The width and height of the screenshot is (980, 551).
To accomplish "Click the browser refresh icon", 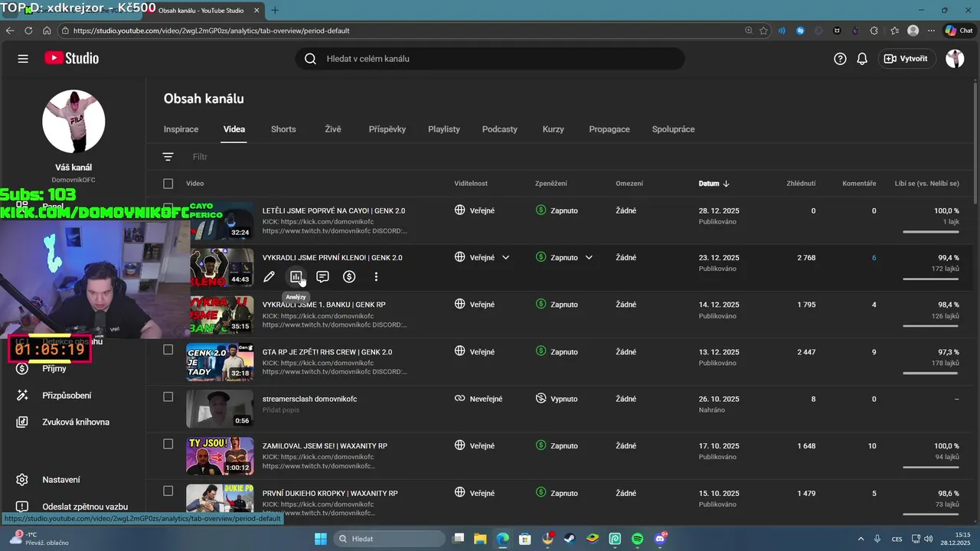I will pos(28,31).
